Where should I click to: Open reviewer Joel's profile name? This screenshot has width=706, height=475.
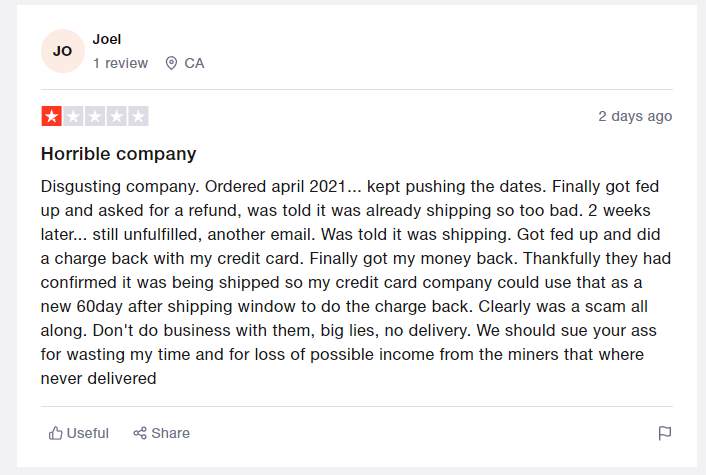coord(107,39)
